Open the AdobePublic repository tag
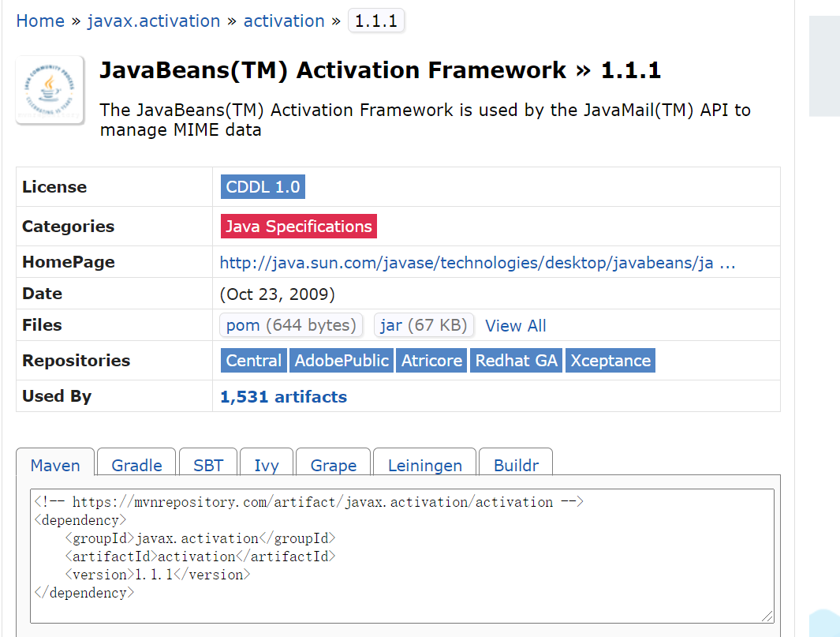The height and width of the screenshot is (637, 840). (x=342, y=360)
